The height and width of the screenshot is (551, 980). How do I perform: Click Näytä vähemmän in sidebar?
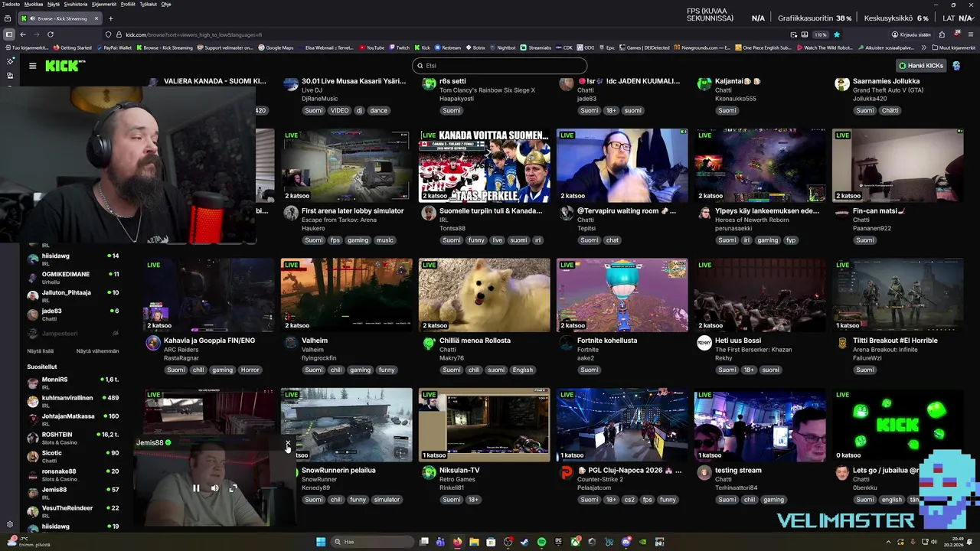click(x=98, y=351)
